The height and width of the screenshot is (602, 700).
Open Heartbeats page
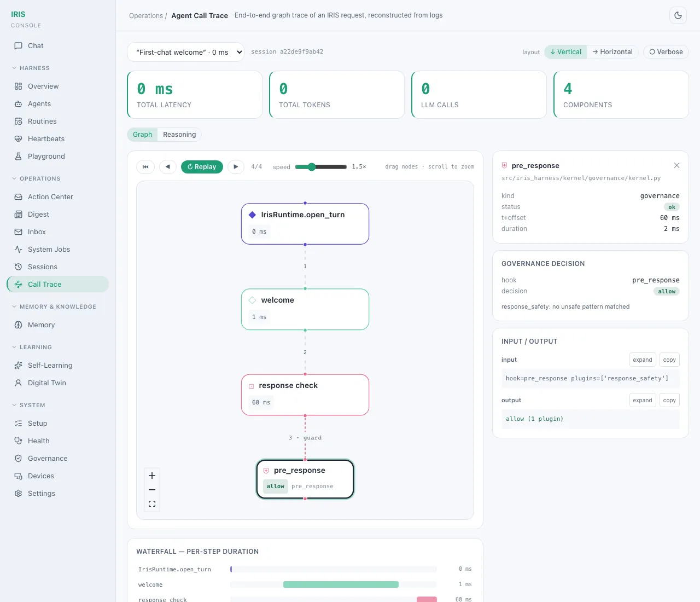[x=58, y=139]
